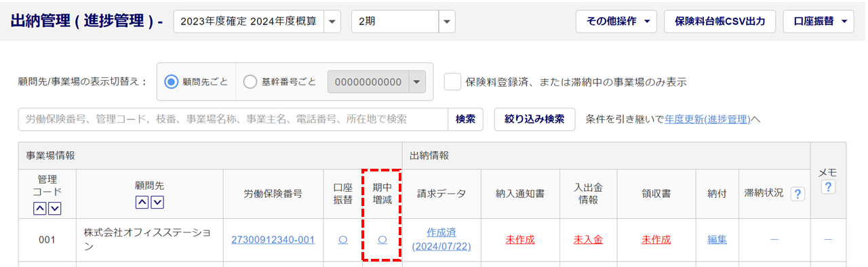
Task: Click 保険料台帳CSV出力 button
Action: point(720,21)
